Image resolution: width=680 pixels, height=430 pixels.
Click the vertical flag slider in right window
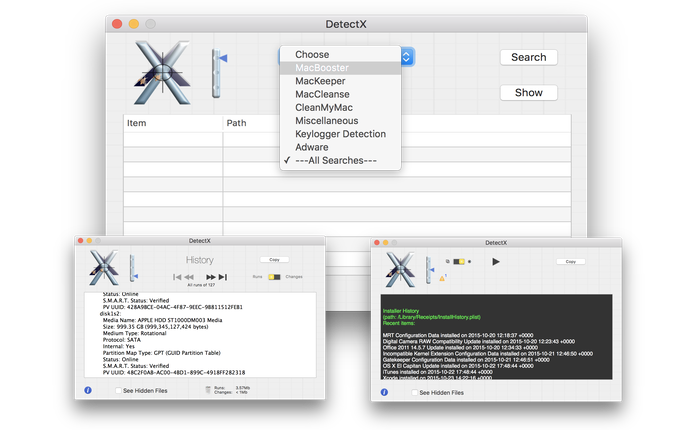430,270
